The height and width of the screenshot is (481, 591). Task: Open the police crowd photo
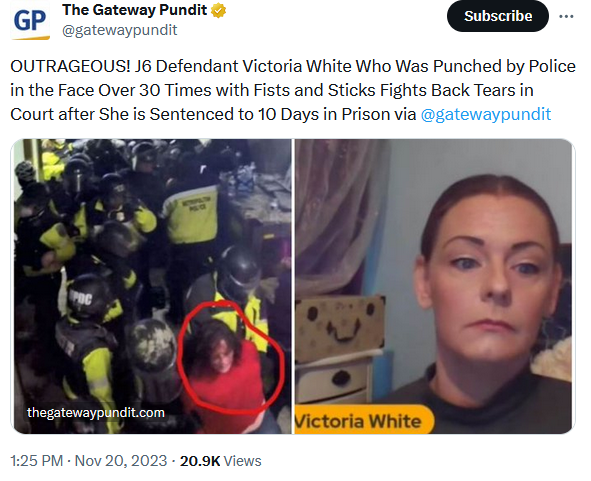coord(152,286)
